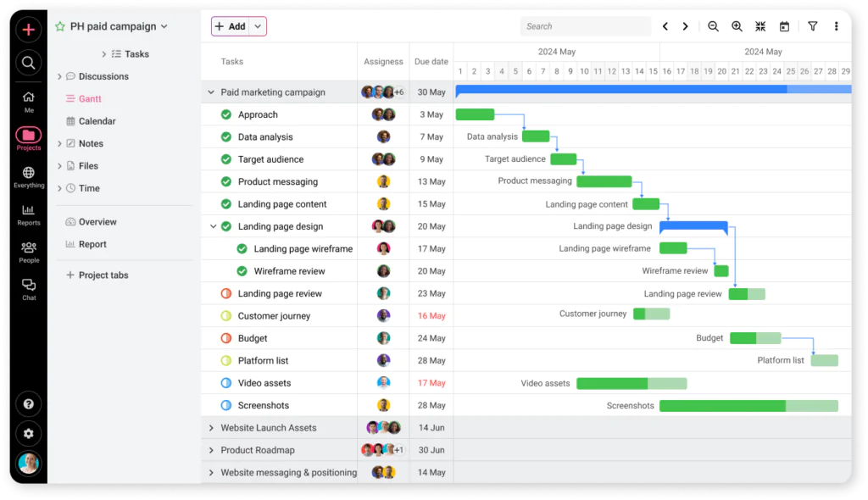Click the fit-to-screen icon in the toolbar
The height and width of the screenshot is (500, 868).
coord(760,26)
